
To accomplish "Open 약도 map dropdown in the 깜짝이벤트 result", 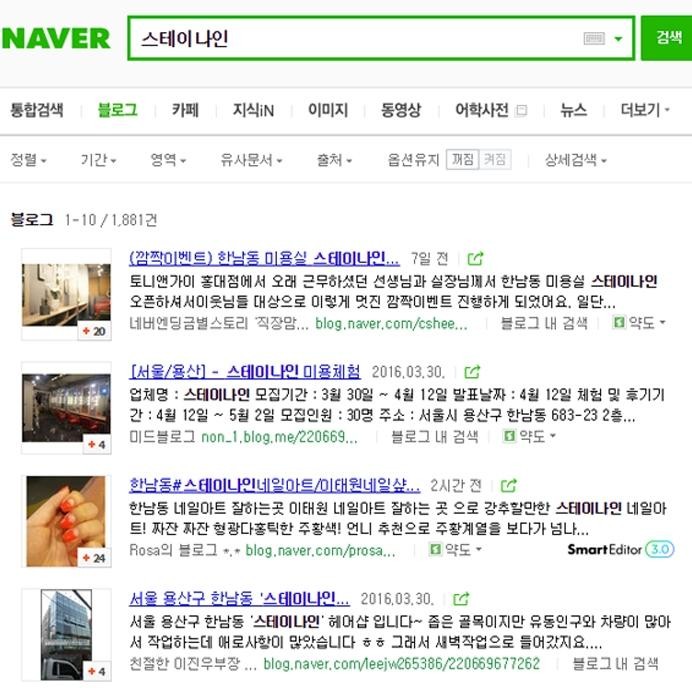I will (x=647, y=323).
